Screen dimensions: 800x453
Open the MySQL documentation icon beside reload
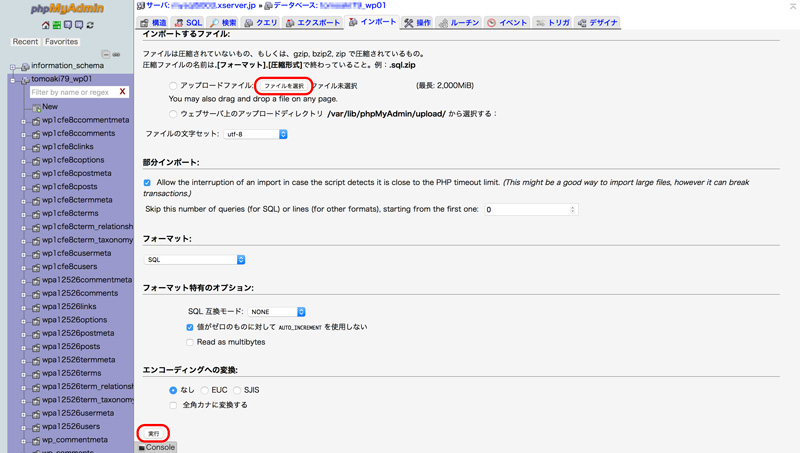[x=79, y=25]
